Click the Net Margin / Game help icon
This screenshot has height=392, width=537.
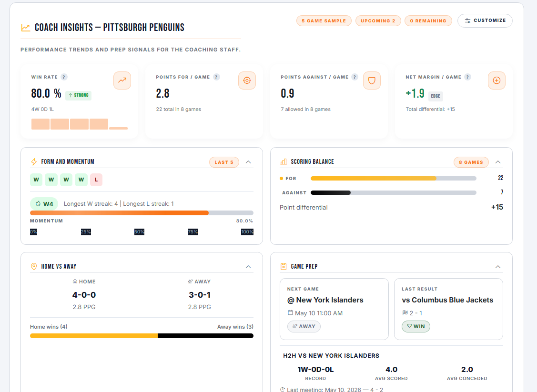click(467, 77)
